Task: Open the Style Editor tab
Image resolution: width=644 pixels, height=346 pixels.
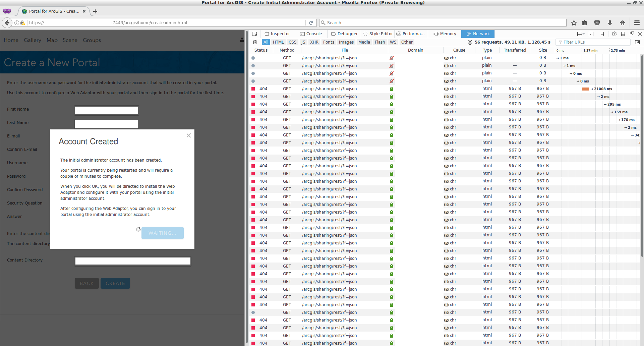Action: (x=378, y=34)
